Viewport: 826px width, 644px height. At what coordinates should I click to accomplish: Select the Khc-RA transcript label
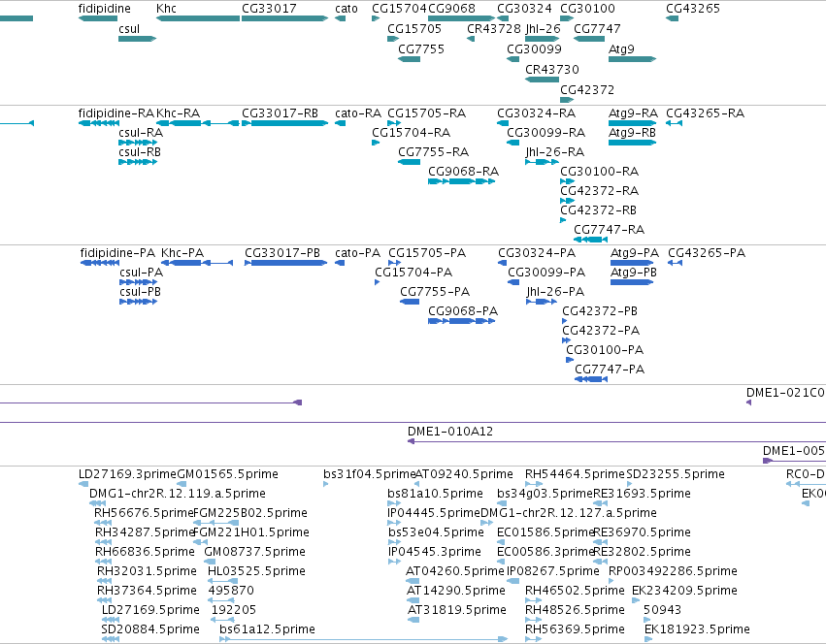(x=178, y=113)
